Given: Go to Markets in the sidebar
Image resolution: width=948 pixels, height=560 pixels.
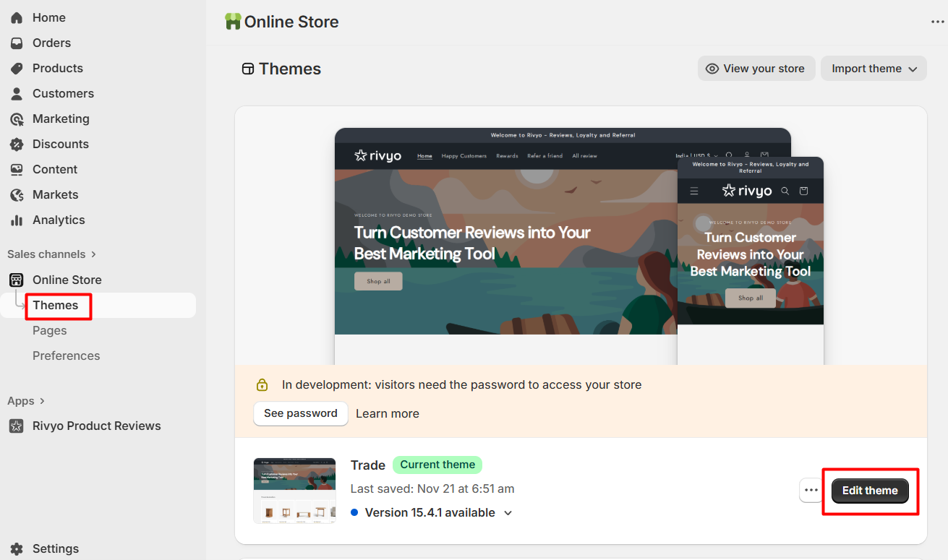Looking at the screenshot, I should click(x=55, y=194).
